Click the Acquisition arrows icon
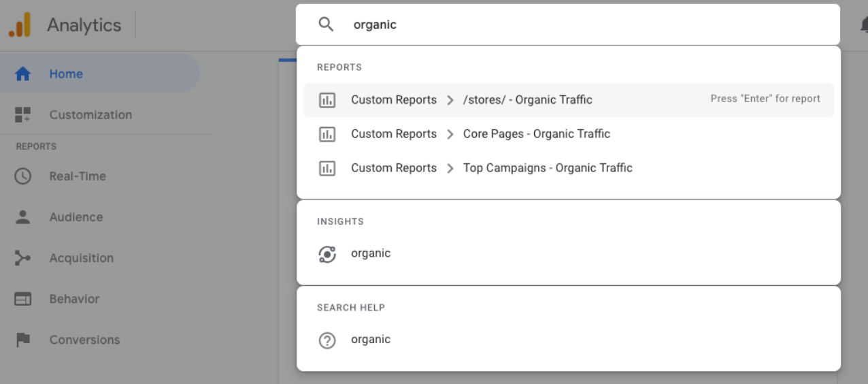This screenshot has height=384, width=868. 23,258
